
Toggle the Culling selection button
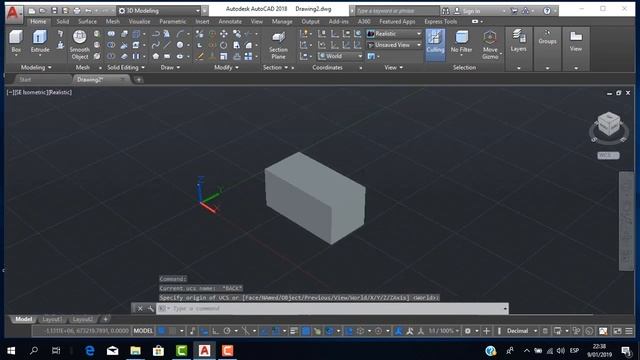(435, 44)
